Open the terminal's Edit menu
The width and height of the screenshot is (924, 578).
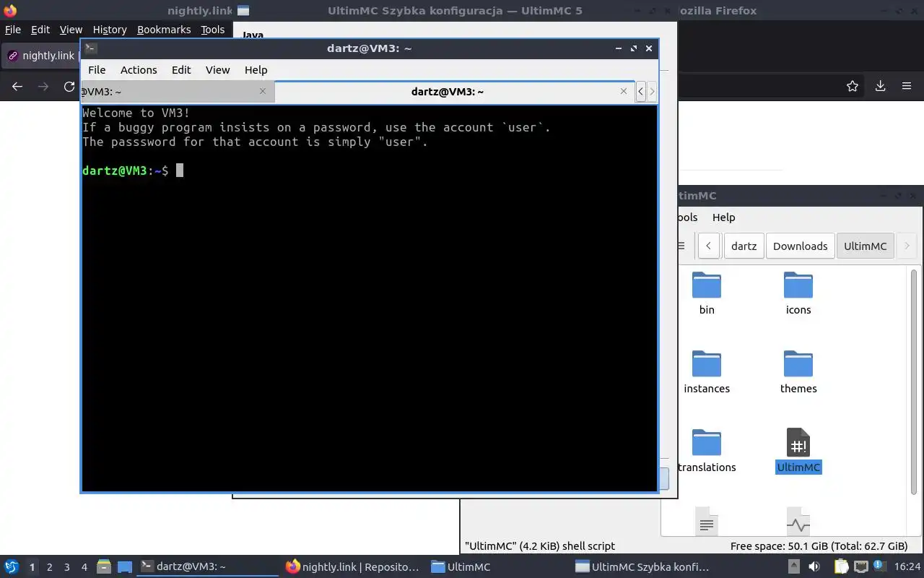click(x=181, y=70)
